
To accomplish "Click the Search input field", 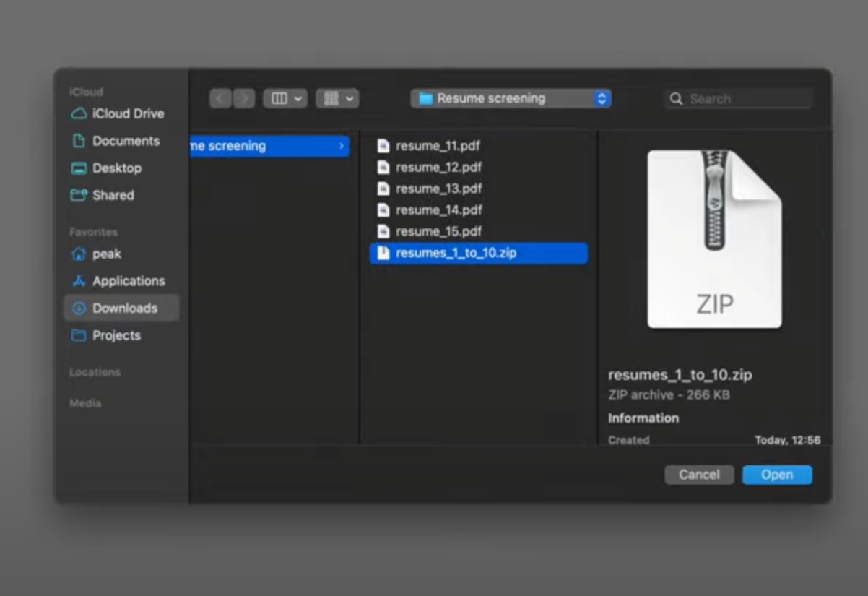I will [747, 99].
